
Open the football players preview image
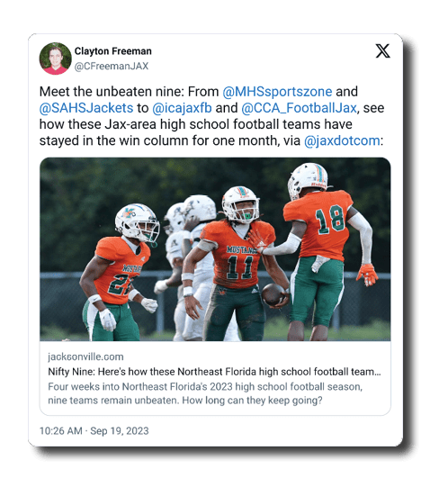click(x=215, y=249)
